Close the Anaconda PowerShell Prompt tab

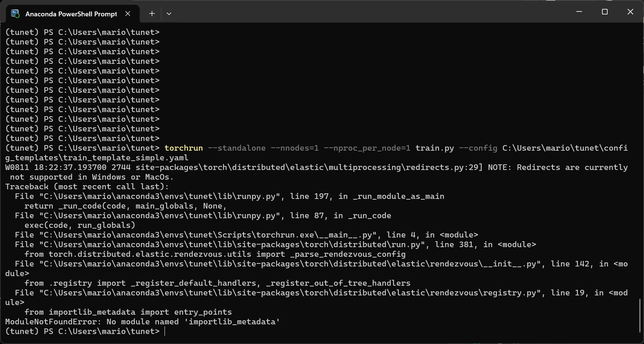point(128,14)
